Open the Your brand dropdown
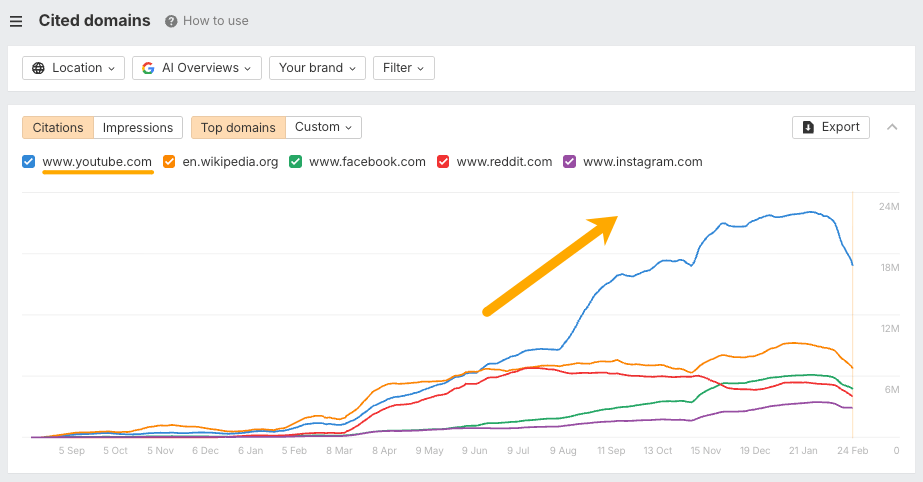923x482 pixels. click(x=317, y=68)
